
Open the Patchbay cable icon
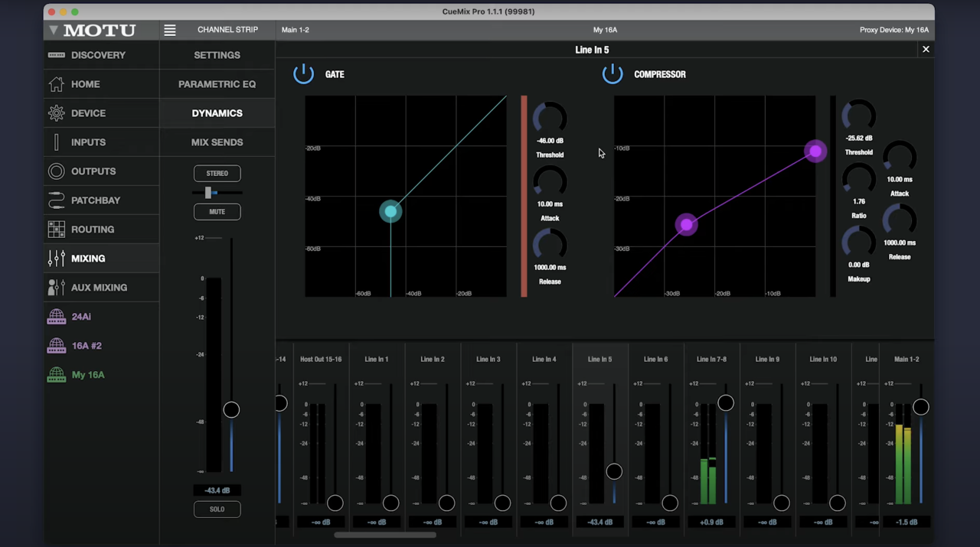tap(56, 200)
